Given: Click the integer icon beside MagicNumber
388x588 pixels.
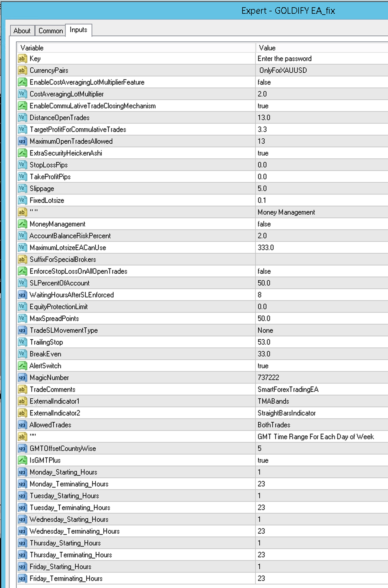Looking at the screenshot, I should (22, 378).
